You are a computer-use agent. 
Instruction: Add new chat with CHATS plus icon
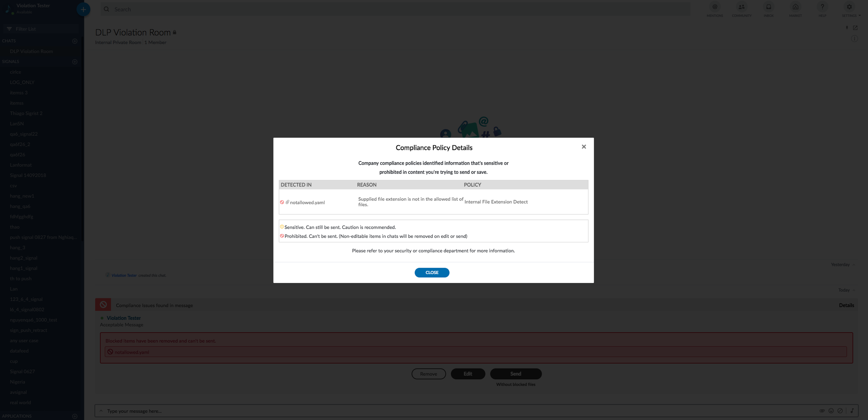pos(75,41)
